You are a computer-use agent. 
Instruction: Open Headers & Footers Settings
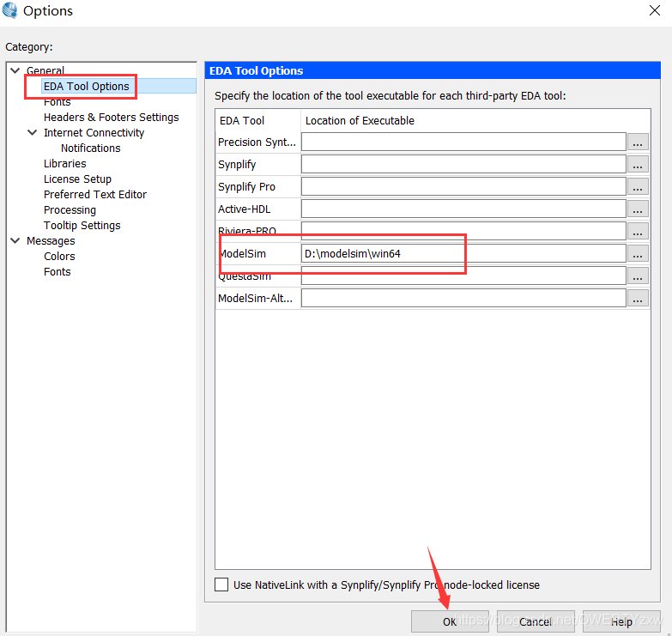tap(111, 117)
